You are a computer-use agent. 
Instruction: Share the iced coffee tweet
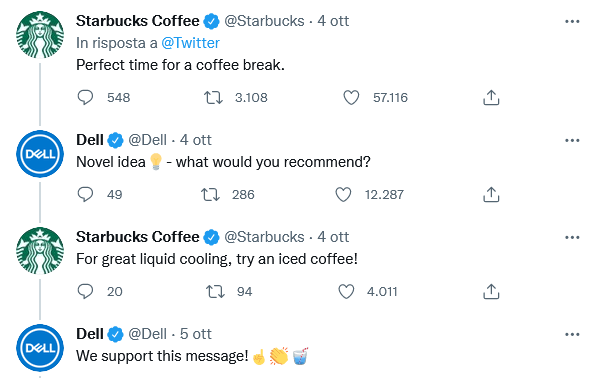(491, 291)
